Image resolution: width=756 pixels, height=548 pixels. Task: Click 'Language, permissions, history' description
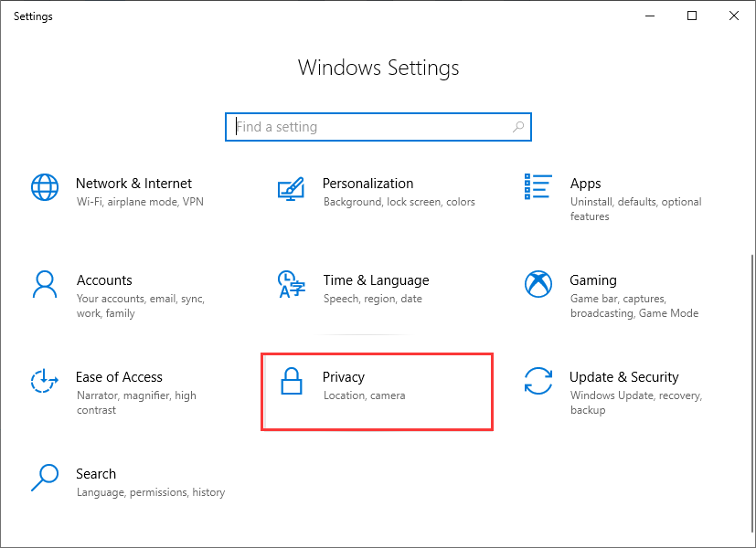[x=151, y=492]
